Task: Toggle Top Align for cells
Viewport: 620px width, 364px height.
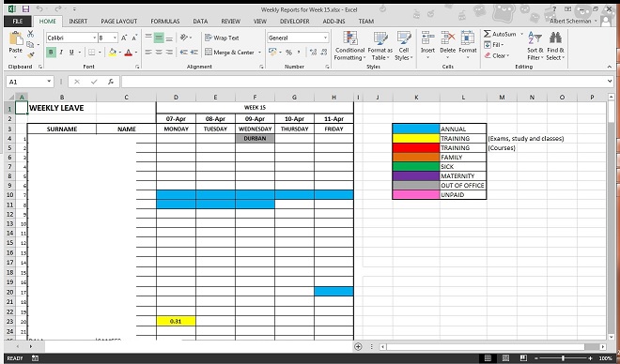Action: pyautogui.click(x=148, y=38)
